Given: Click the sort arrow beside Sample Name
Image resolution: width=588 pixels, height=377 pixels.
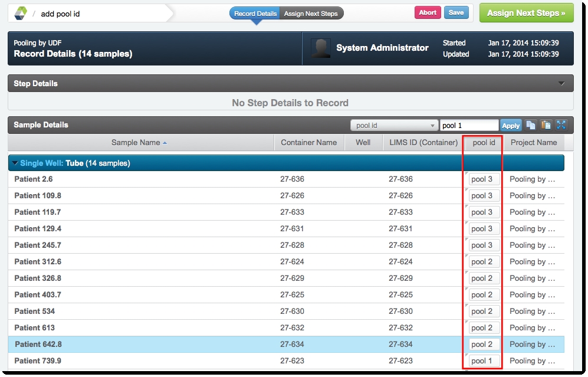Looking at the screenshot, I should click(x=165, y=142).
